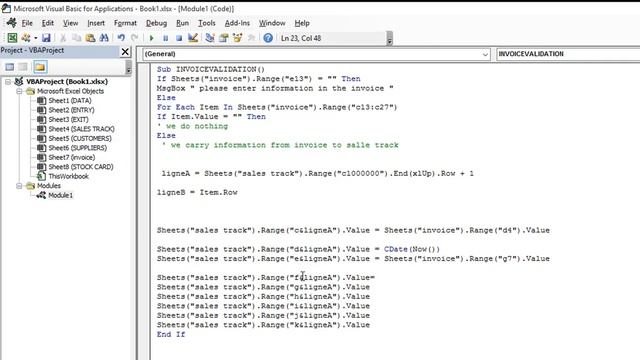
Task: Click the View Microsoft Excel toolbar icon
Action: [x=12, y=38]
